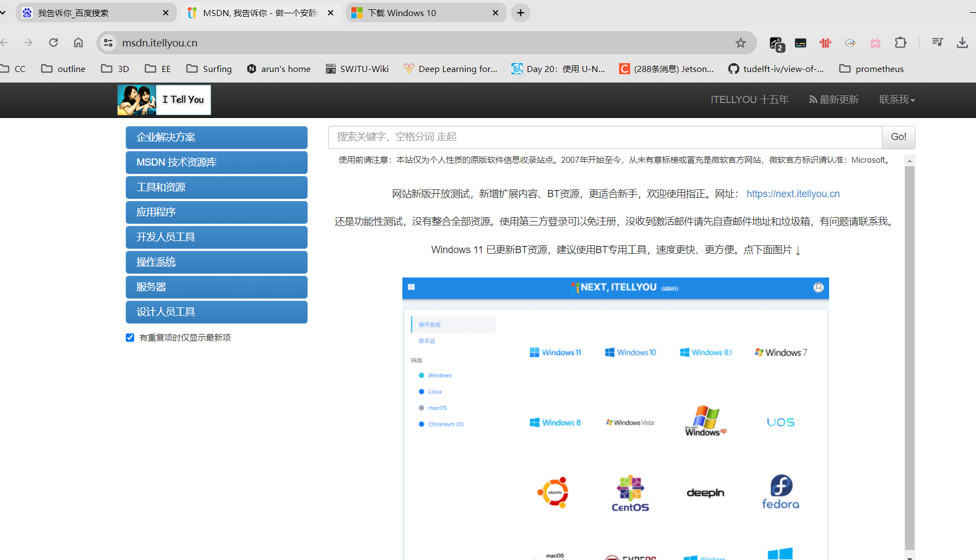Open the CC bookmarks folder
The width and height of the screenshot is (976, 560).
pos(13,69)
